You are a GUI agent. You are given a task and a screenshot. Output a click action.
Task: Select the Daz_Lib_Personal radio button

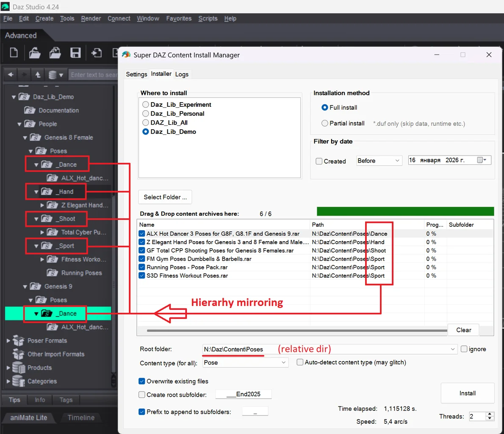pyautogui.click(x=146, y=114)
